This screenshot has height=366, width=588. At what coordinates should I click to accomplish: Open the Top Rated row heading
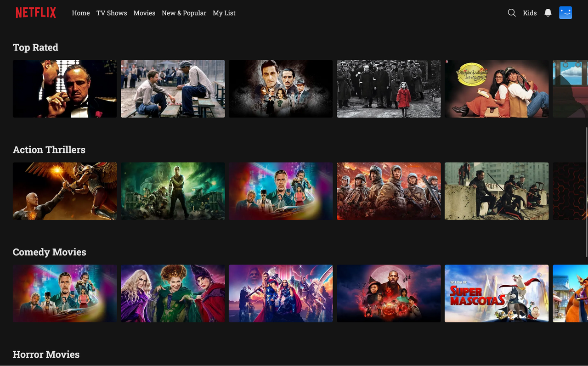pyautogui.click(x=35, y=47)
